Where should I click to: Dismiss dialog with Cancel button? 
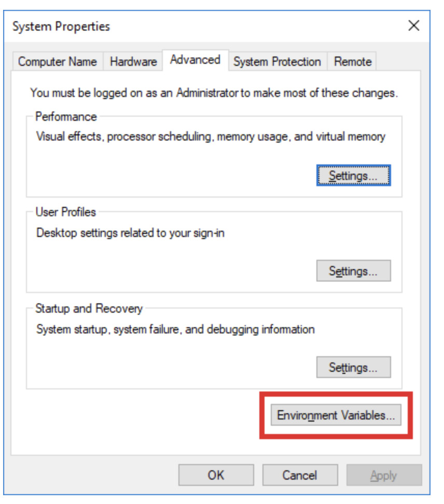(300, 475)
